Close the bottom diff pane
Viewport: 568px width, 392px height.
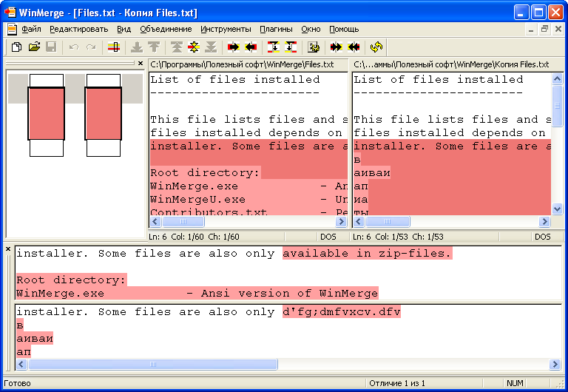(8, 249)
